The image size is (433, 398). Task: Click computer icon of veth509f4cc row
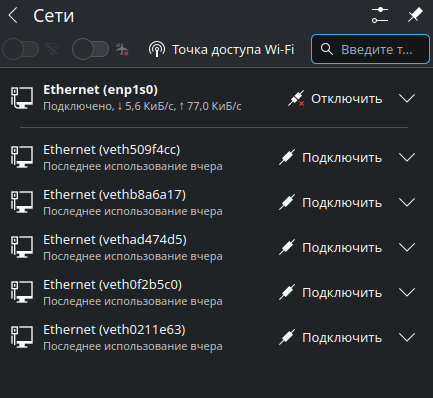click(22, 157)
